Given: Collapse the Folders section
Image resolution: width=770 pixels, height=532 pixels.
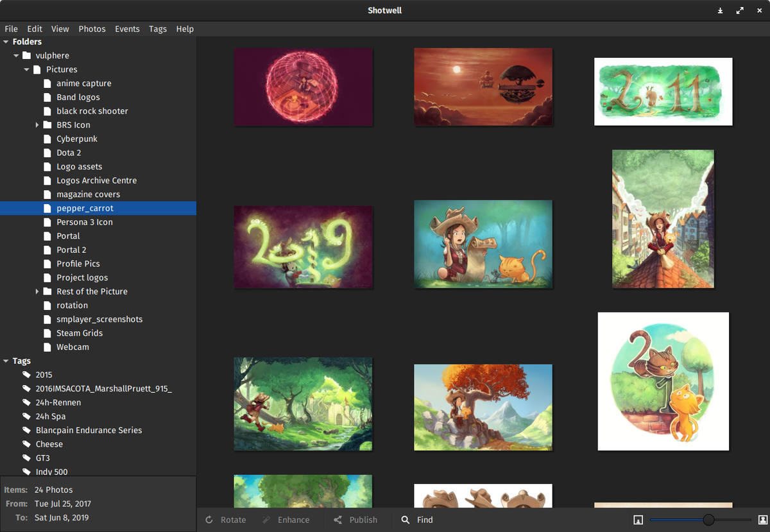Looking at the screenshot, I should click(x=6, y=42).
